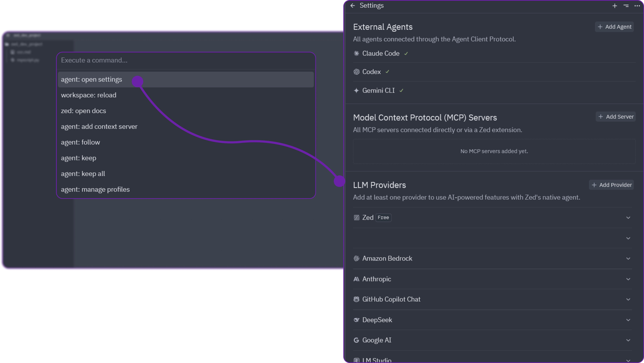Expand the Google AI provider
The image size is (644, 363).
click(628, 340)
